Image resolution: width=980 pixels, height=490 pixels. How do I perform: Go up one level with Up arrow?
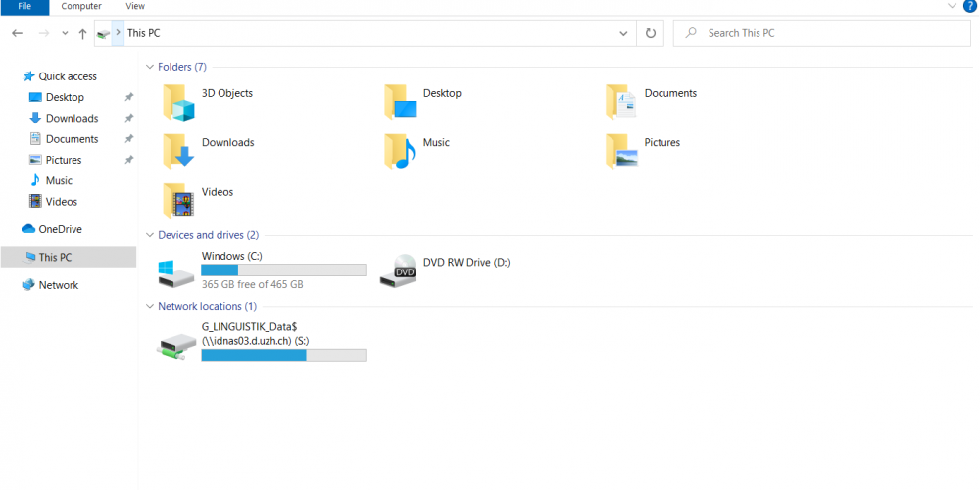83,33
